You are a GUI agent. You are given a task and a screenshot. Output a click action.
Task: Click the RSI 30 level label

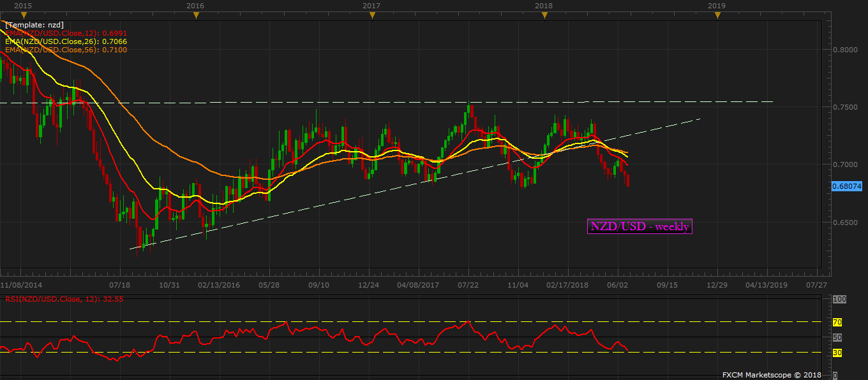click(837, 353)
